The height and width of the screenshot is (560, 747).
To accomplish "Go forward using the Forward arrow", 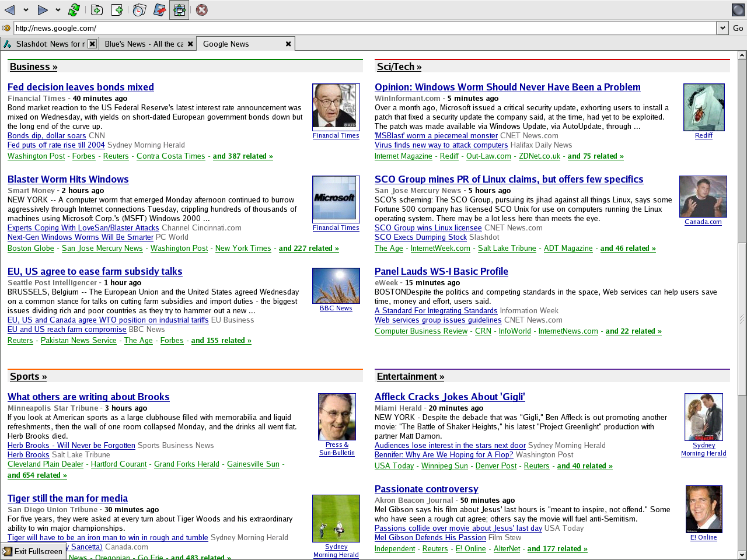I will click(43, 10).
